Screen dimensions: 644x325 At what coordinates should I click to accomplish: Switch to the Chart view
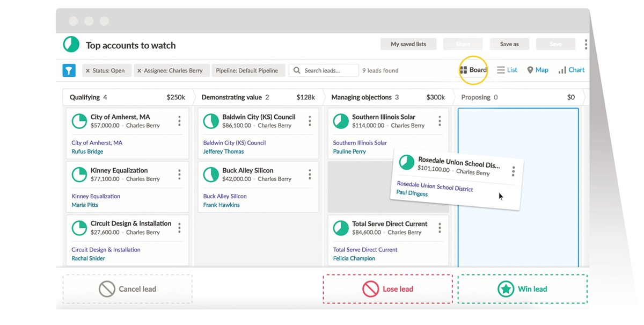[x=571, y=70]
